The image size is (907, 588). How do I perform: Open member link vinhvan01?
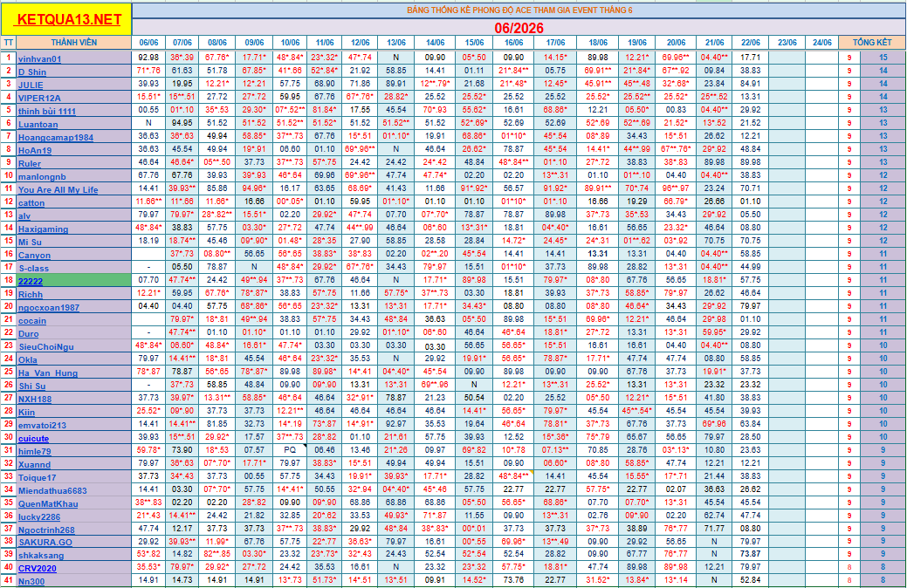click(39, 59)
